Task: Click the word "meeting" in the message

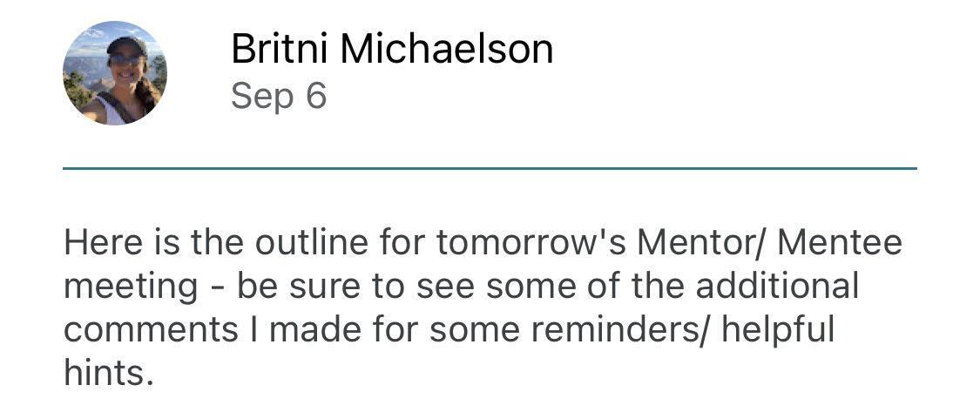Action: coord(131,286)
